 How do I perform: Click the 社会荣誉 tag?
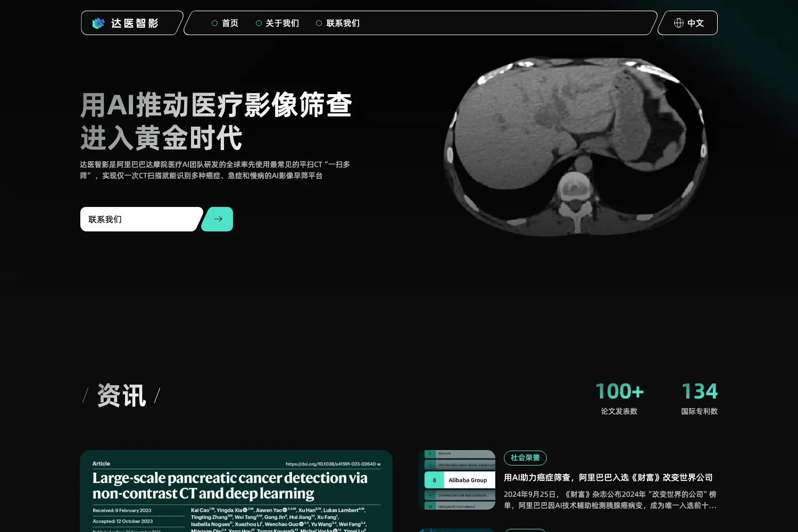tap(525, 458)
